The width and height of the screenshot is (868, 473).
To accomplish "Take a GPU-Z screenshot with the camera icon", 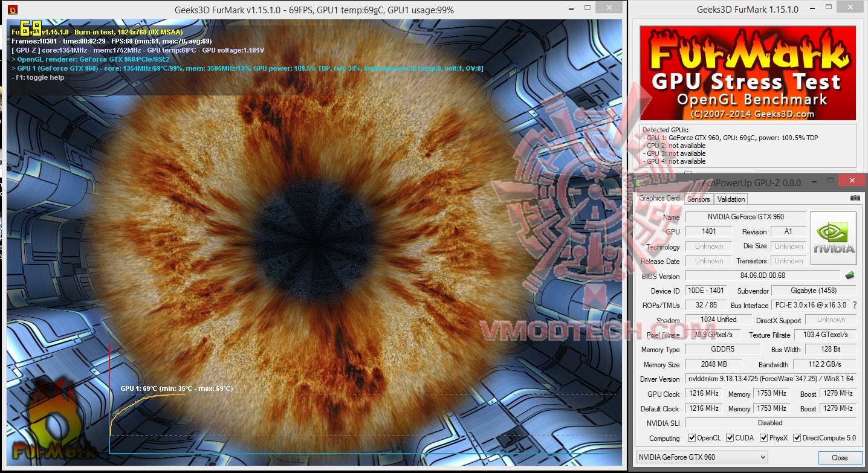I will coord(855,198).
